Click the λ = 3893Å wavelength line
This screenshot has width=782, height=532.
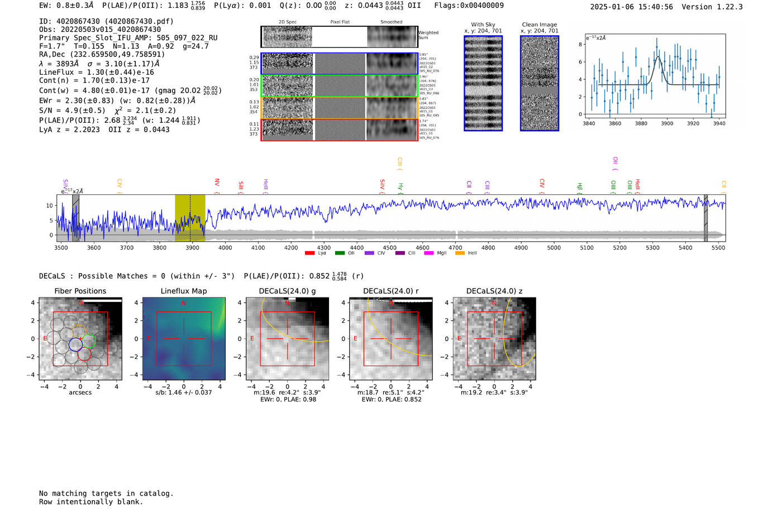[99, 64]
